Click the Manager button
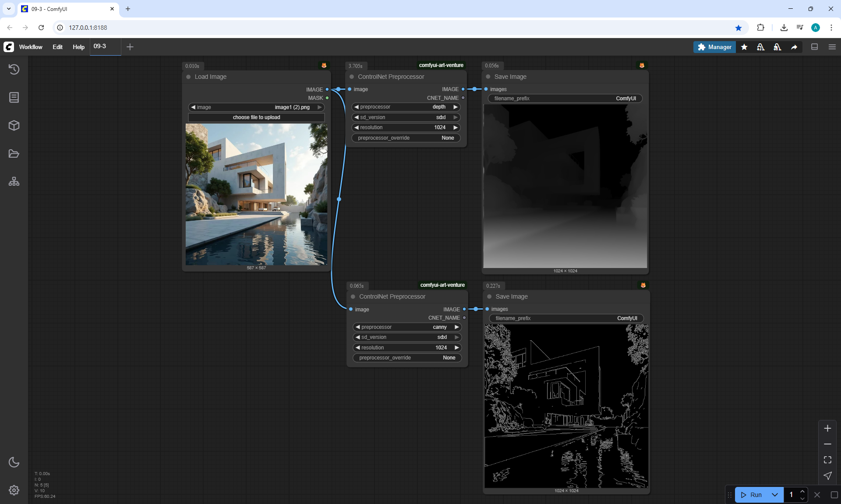The image size is (841, 504). click(x=714, y=47)
